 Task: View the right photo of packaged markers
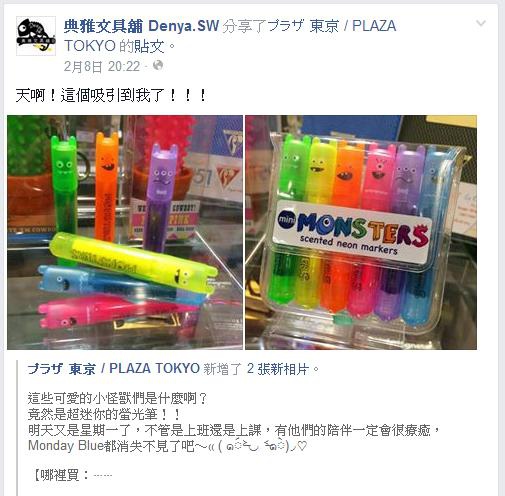(361, 232)
